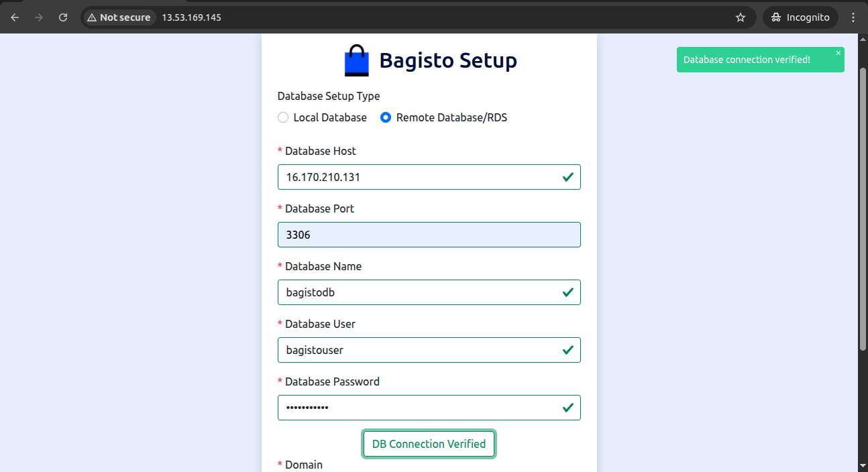The image size is (868, 472).
Task: Click the Domain field label
Action: [x=304, y=465]
